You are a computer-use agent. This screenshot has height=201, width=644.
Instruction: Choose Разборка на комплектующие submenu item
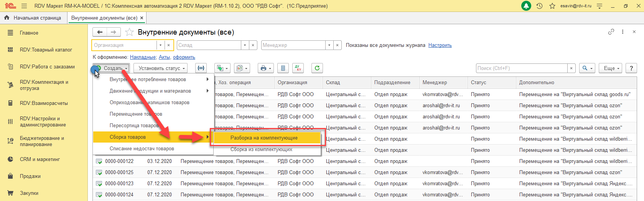pyautogui.click(x=267, y=138)
